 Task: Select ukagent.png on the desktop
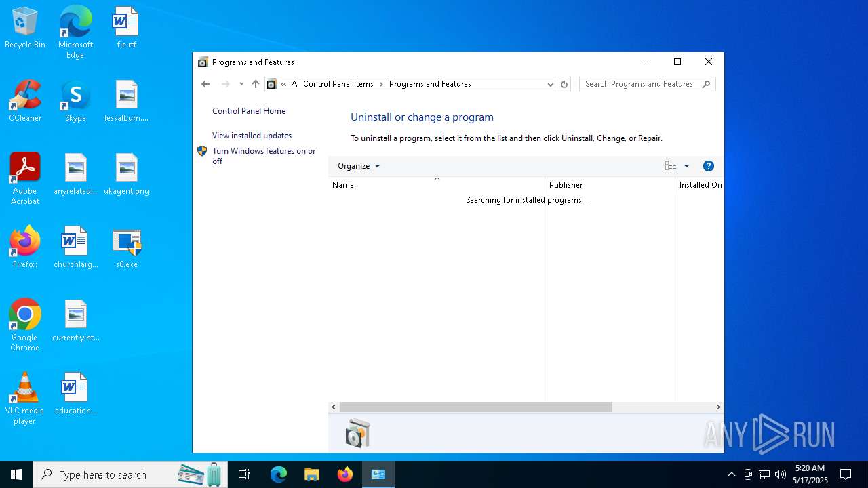pyautogui.click(x=126, y=175)
